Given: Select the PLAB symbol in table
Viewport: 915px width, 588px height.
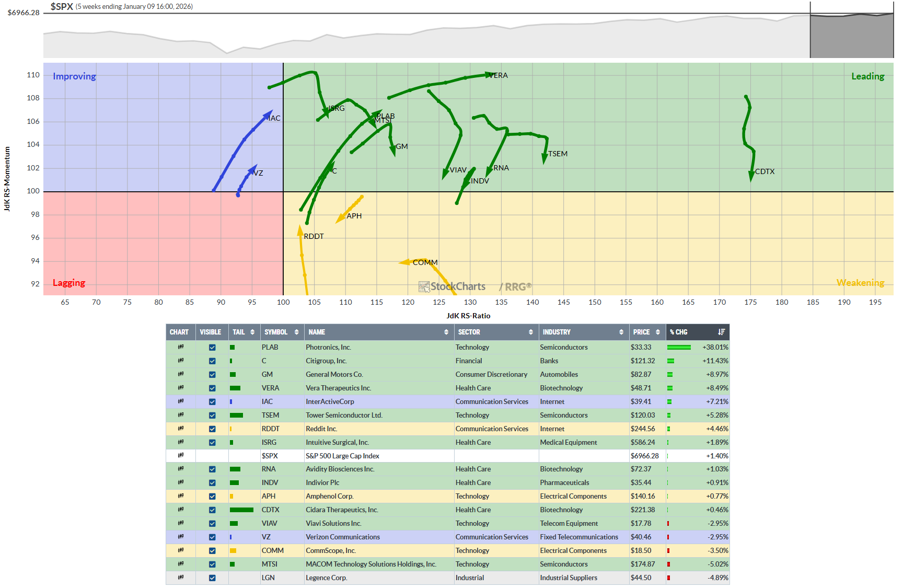Looking at the screenshot, I should coord(270,347).
